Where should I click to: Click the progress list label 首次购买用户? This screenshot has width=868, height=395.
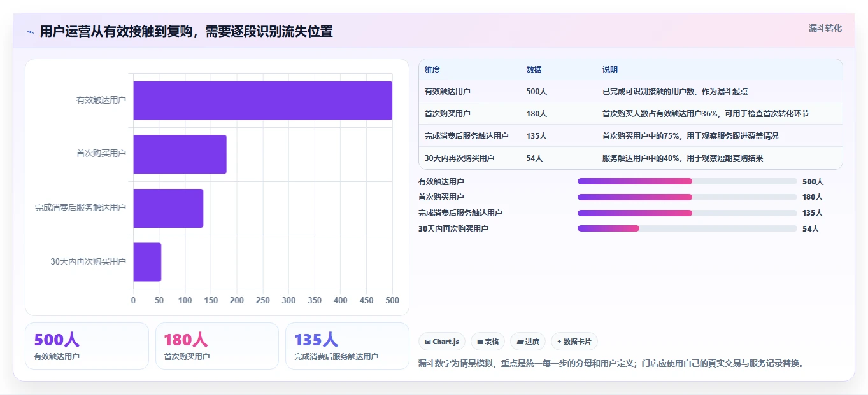pos(441,197)
